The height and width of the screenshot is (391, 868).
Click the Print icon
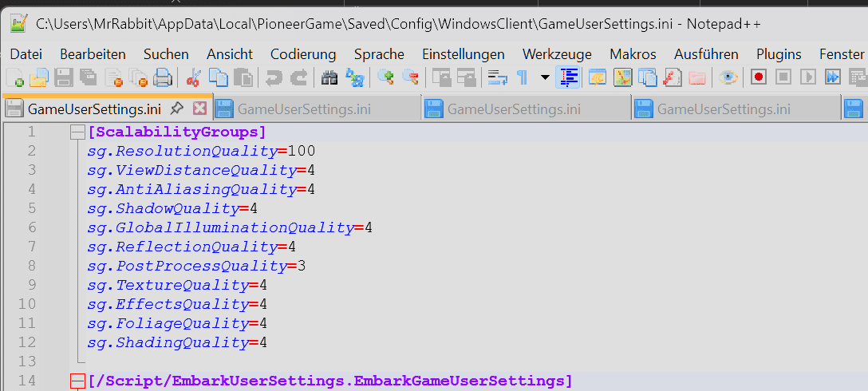pyautogui.click(x=163, y=77)
